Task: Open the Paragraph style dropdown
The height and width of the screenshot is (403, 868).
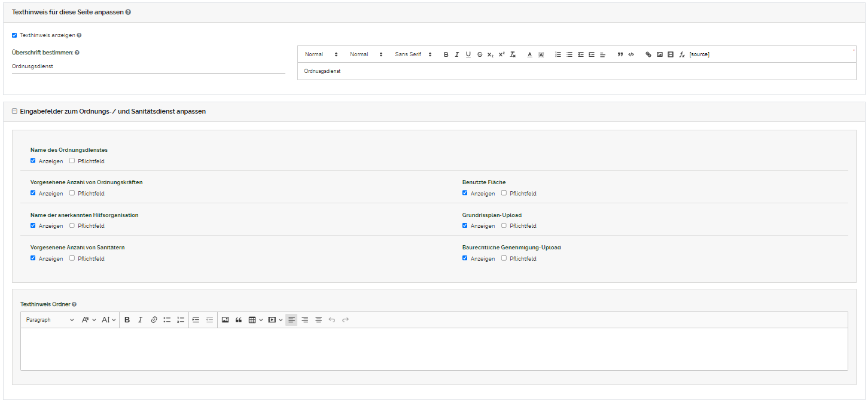Action: tap(50, 320)
